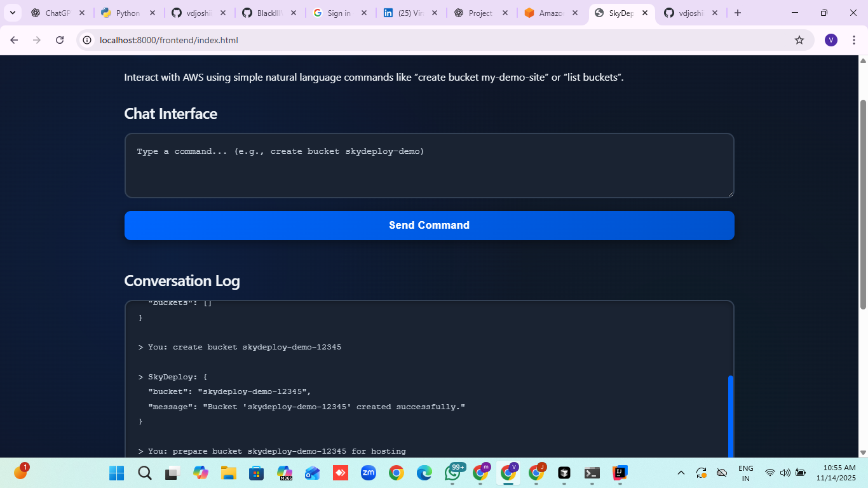This screenshot has width=868, height=488.
Task: Click the 'created successfully' message line
Action: [307, 407]
